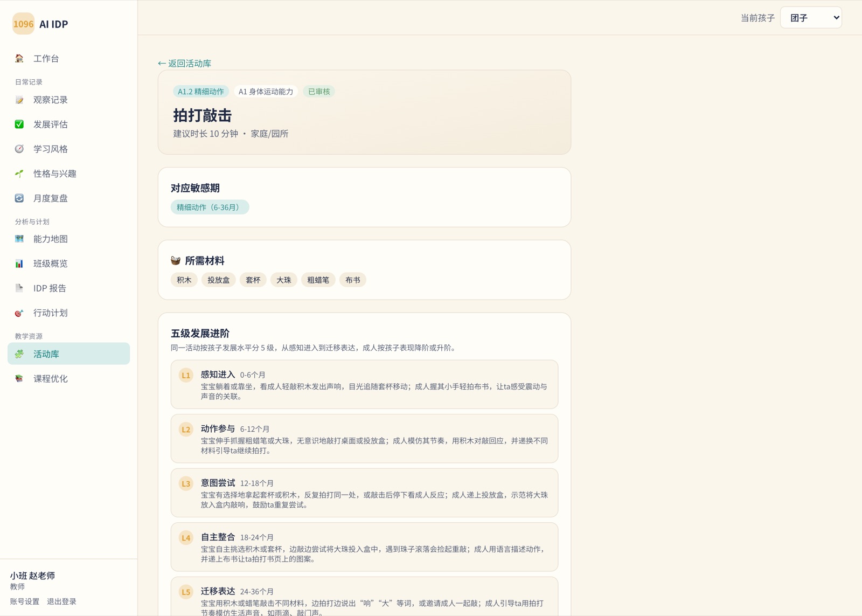The height and width of the screenshot is (616, 862).
Task: Click the target icon beside 行动计划
Action: pos(19,313)
